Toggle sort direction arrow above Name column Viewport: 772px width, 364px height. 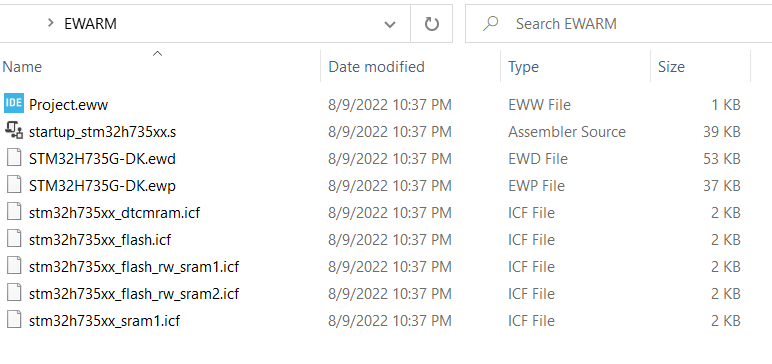(x=157, y=53)
